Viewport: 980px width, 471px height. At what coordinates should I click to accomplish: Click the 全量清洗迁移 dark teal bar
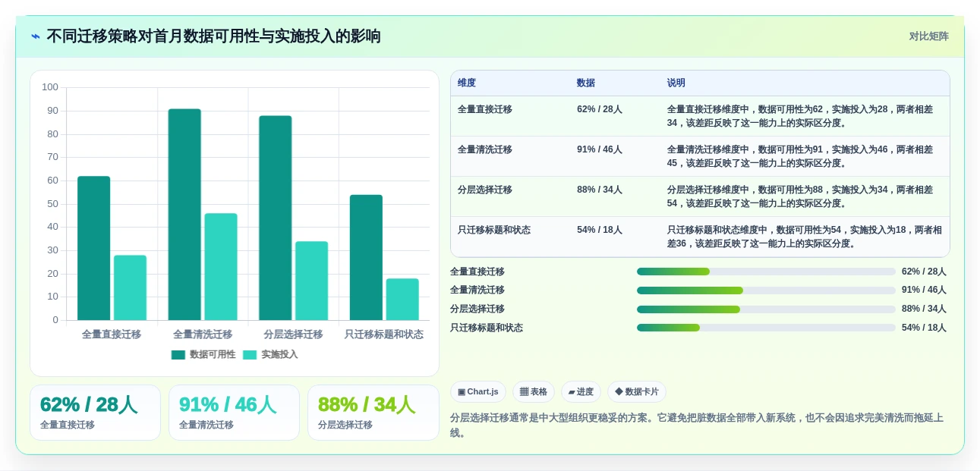tap(184, 215)
